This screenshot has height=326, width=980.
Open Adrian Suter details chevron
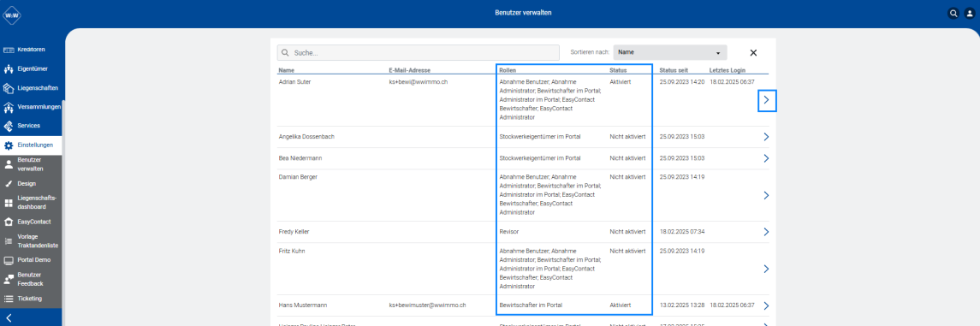[766, 100]
